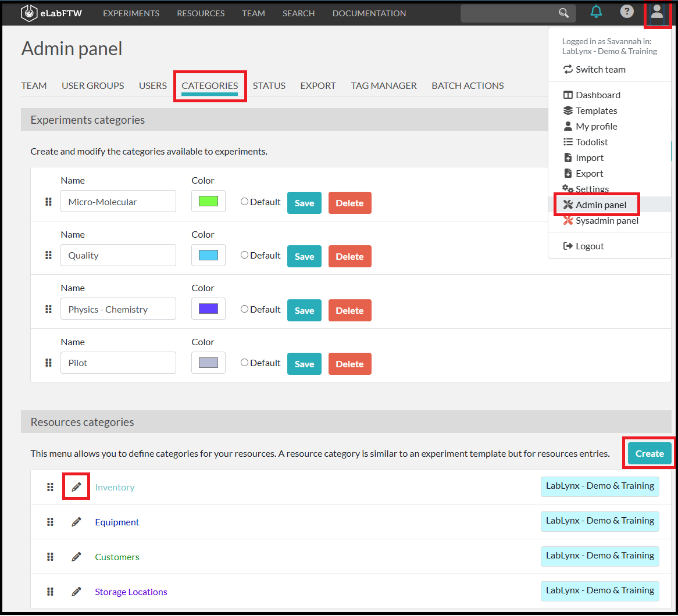Open the Status tab
678x616 pixels.
(x=269, y=85)
